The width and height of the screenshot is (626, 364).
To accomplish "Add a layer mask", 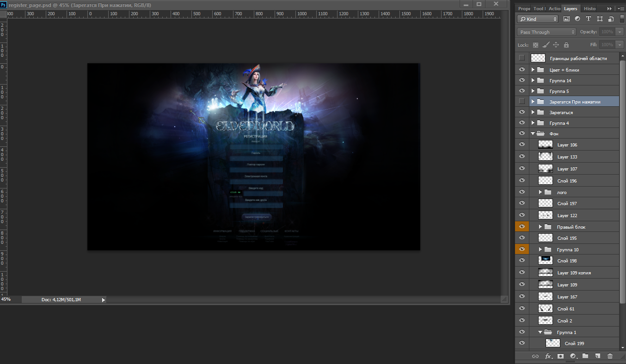I will pos(561,356).
